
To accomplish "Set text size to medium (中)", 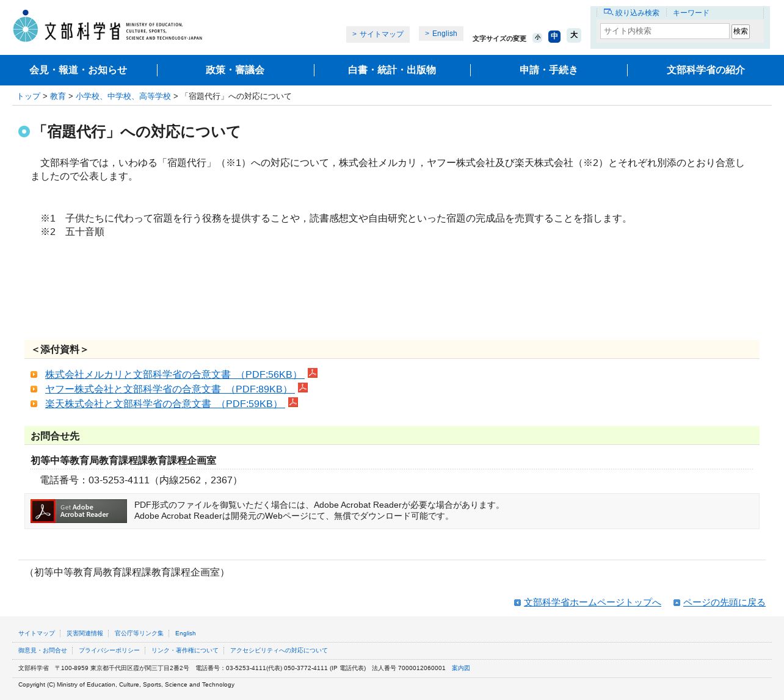I will [x=554, y=37].
